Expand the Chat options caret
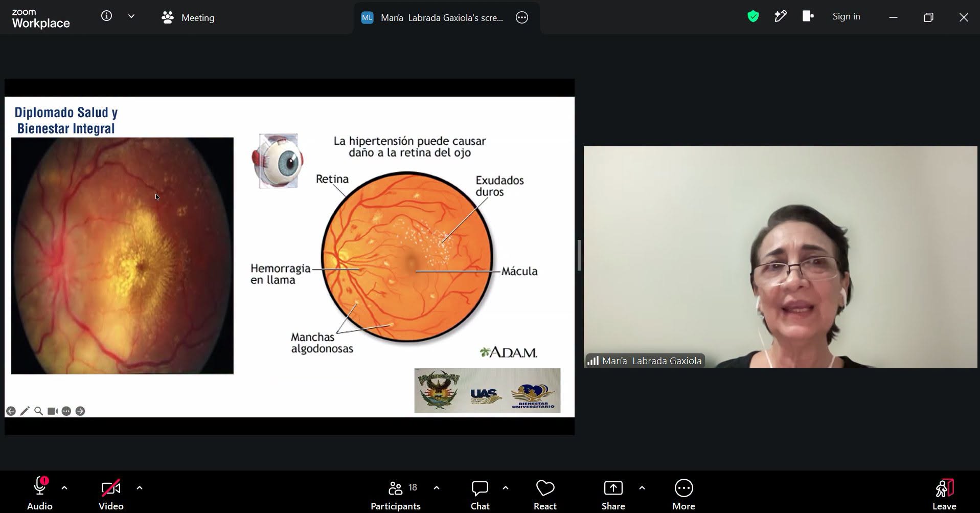 (506, 488)
